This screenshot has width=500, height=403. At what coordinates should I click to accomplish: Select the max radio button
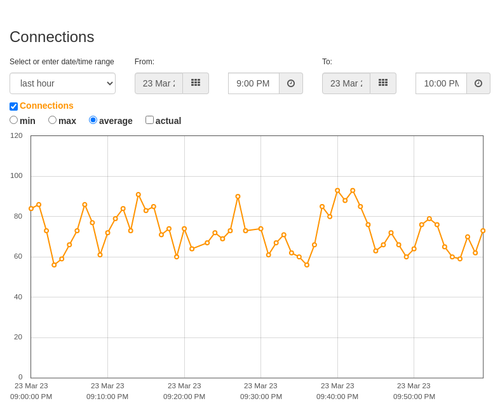tap(52, 120)
